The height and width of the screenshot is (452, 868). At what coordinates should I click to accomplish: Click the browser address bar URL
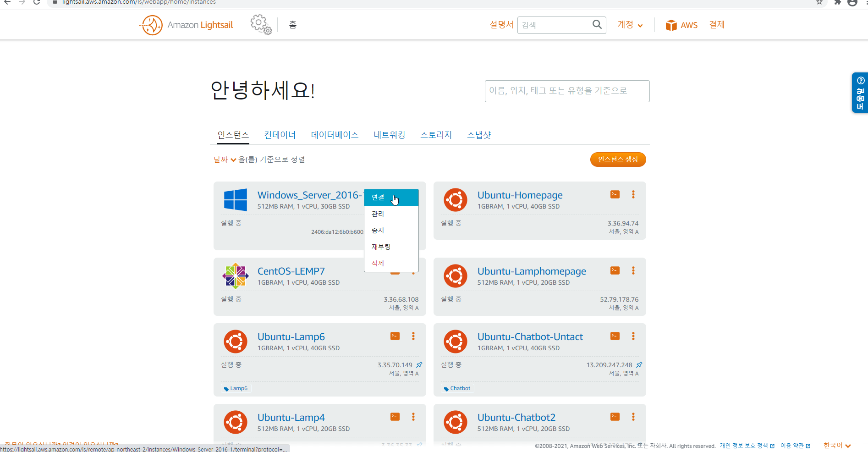(139, 2)
